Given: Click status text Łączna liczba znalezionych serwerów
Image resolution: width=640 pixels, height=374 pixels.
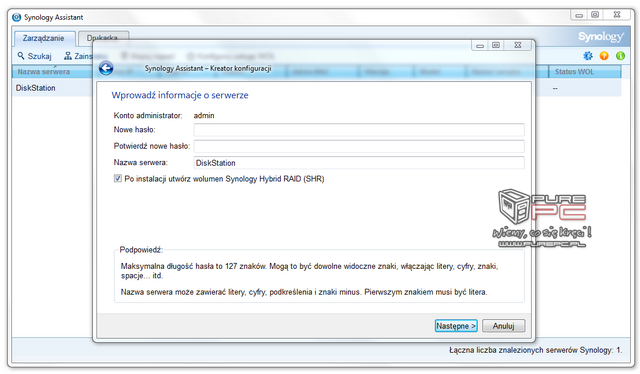Looking at the screenshot, I should (x=536, y=350).
